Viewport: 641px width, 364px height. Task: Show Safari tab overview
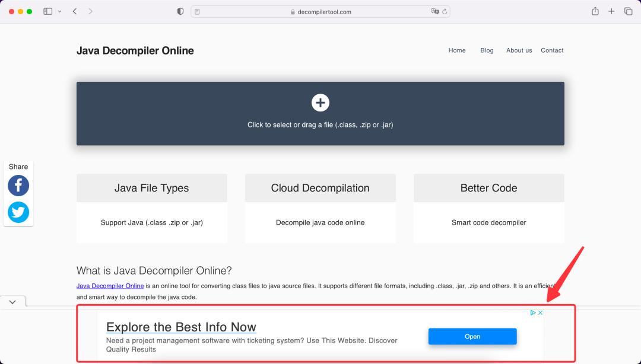point(628,11)
